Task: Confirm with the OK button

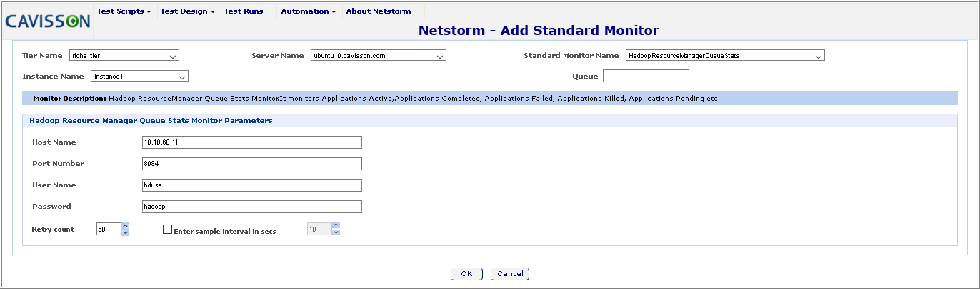Action: tap(467, 274)
